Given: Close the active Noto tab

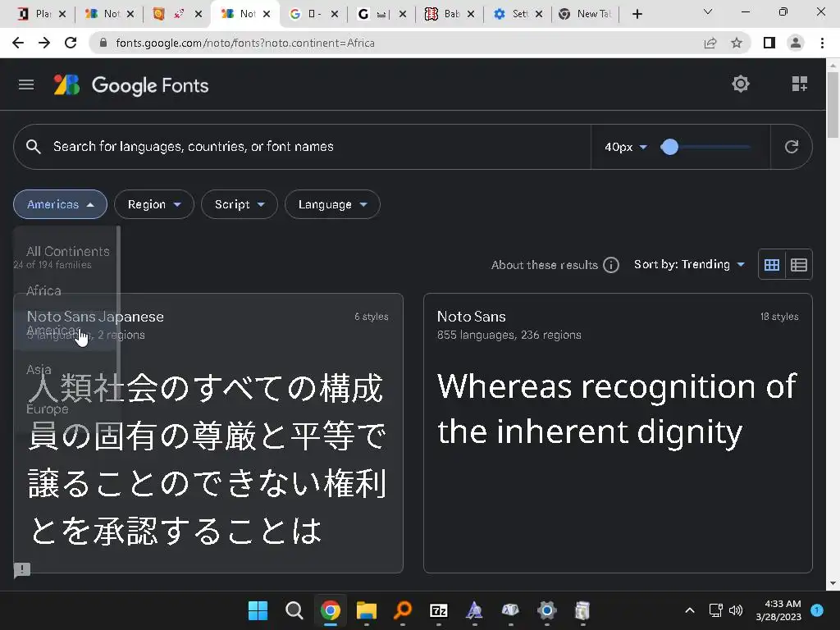Looking at the screenshot, I should point(267,14).
